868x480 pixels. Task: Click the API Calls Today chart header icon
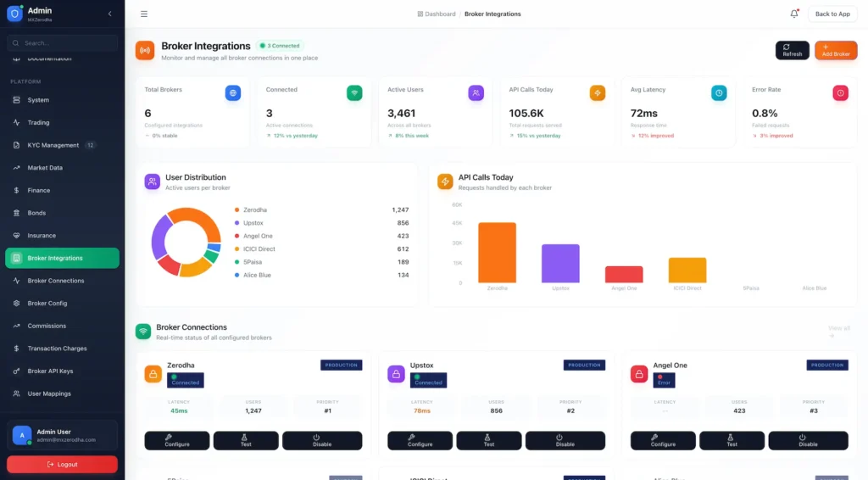[x=445, y=181]
